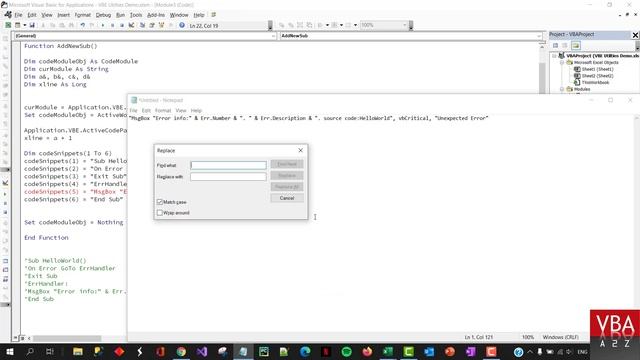
Task: Open the Debug menu in VBA editor
Action: [x=103, y=15]
